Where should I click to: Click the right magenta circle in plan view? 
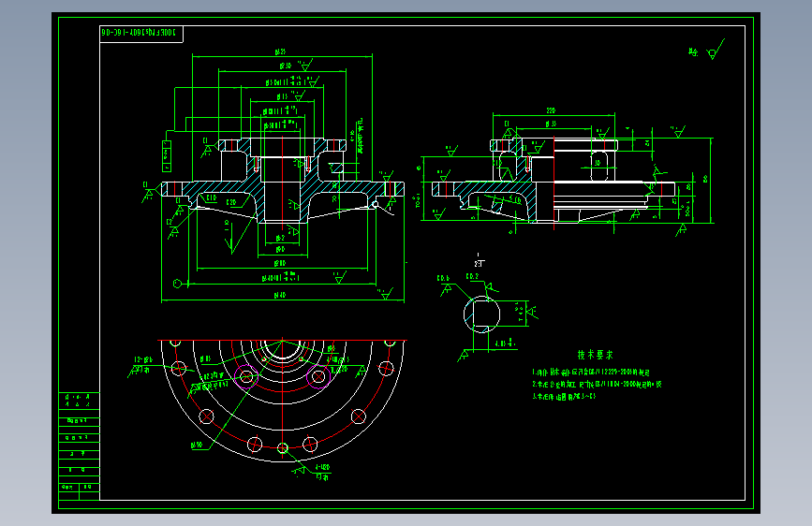[318, 376]
